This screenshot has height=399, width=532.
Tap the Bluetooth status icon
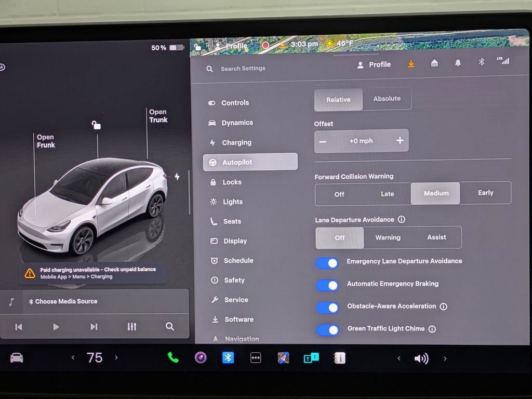click(x=481, y=62)
